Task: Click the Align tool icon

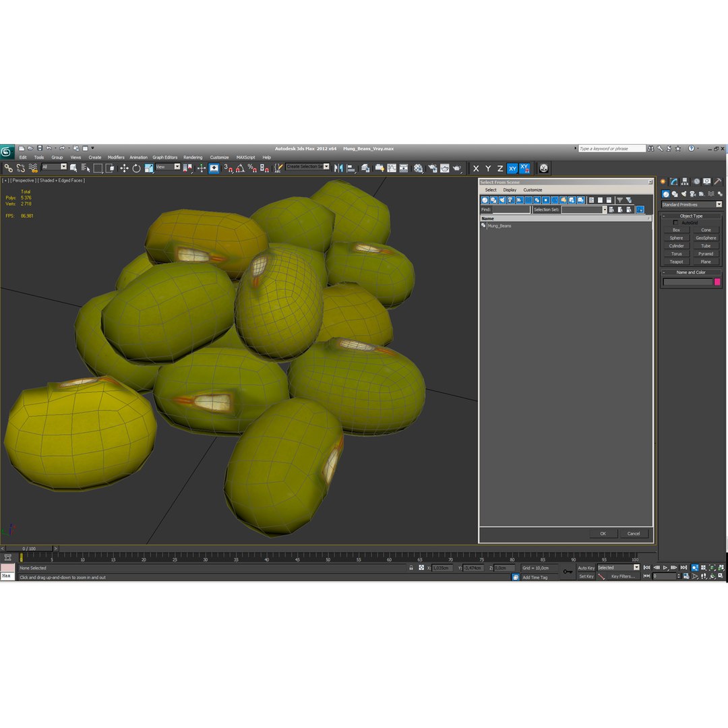Action: coord(351,168)
